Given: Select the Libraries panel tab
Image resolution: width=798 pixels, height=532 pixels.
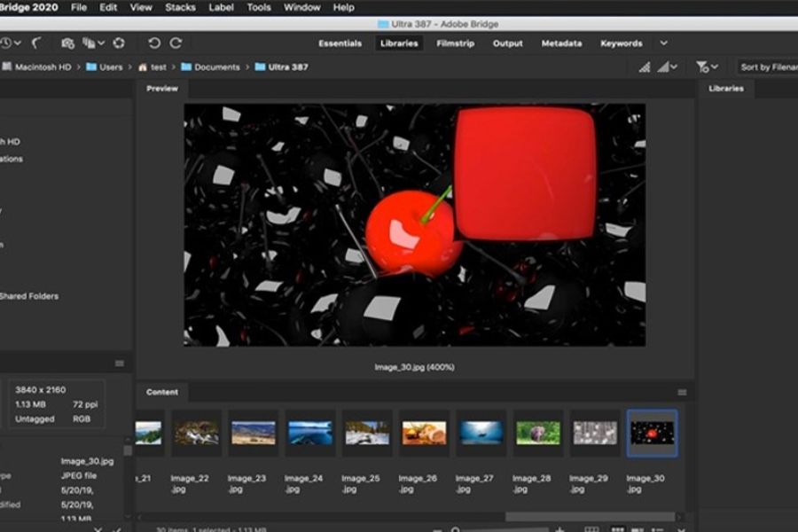Looking at the screenshot, I should coord(725,88).
